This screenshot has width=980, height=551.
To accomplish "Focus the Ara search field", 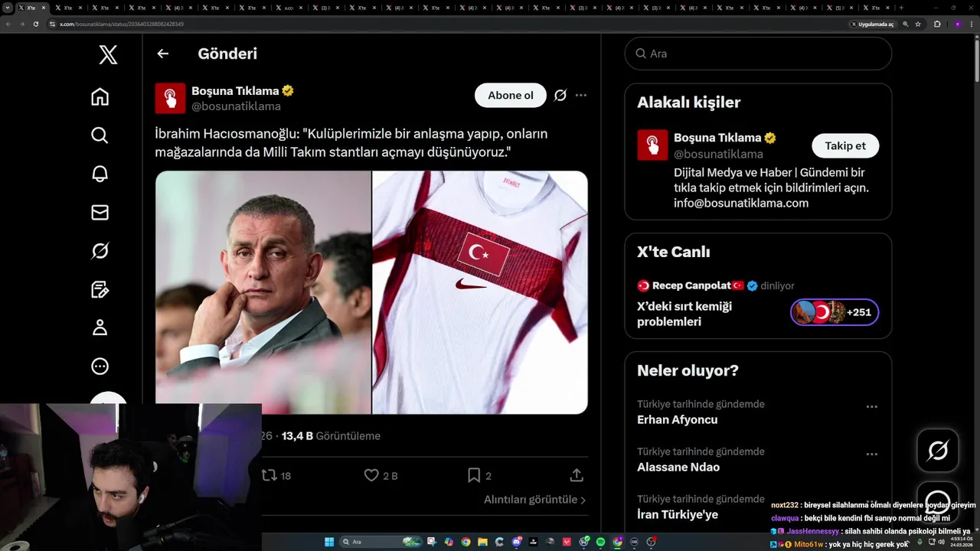I will click(x=758, y=54).
